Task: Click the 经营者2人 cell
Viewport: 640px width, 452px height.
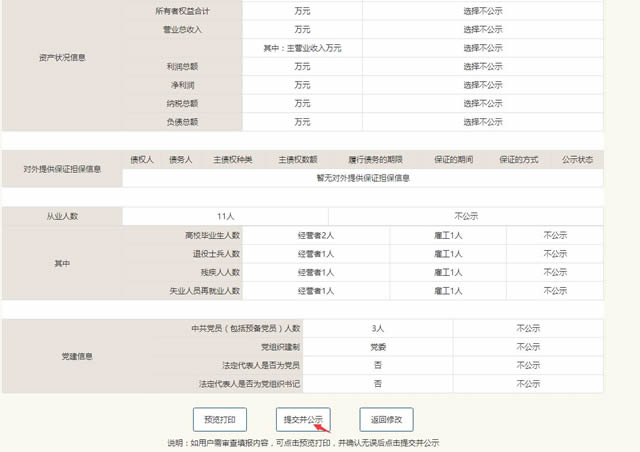Action: coord(316,236)
